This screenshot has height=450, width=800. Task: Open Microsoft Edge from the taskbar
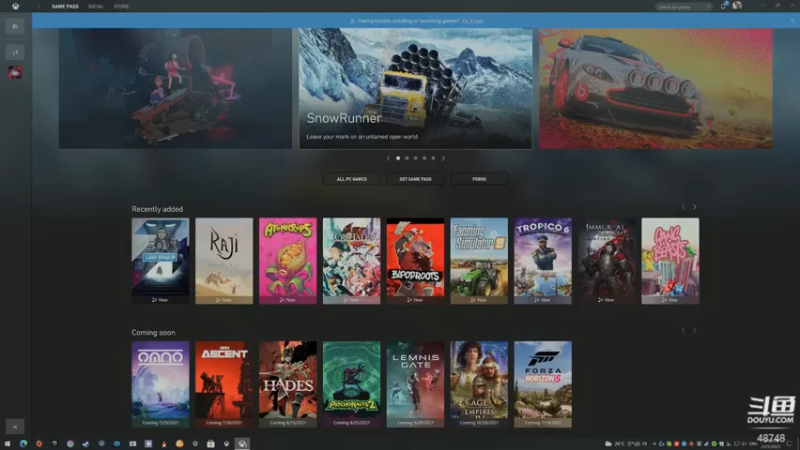pyautogui.click(x=23, y=444)
